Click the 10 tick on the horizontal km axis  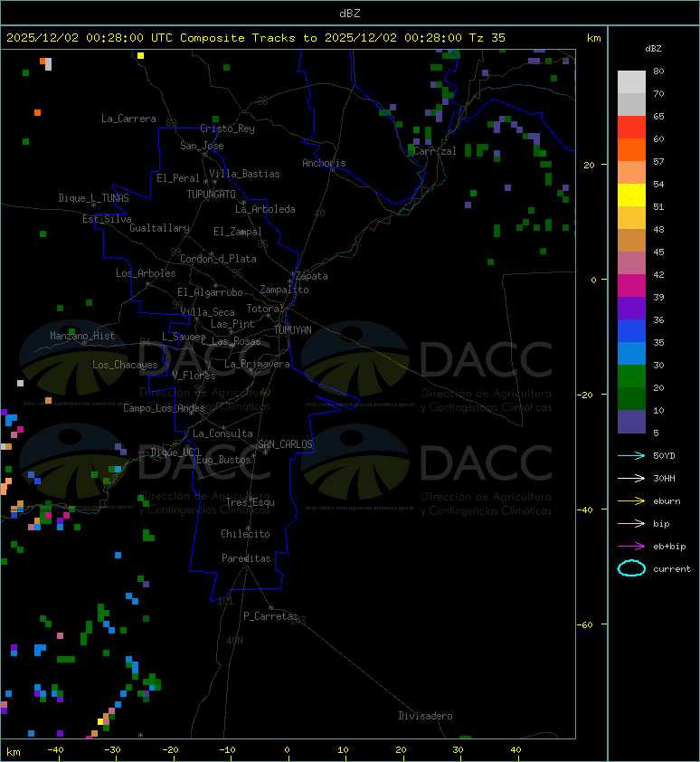(x=343, y=750)
